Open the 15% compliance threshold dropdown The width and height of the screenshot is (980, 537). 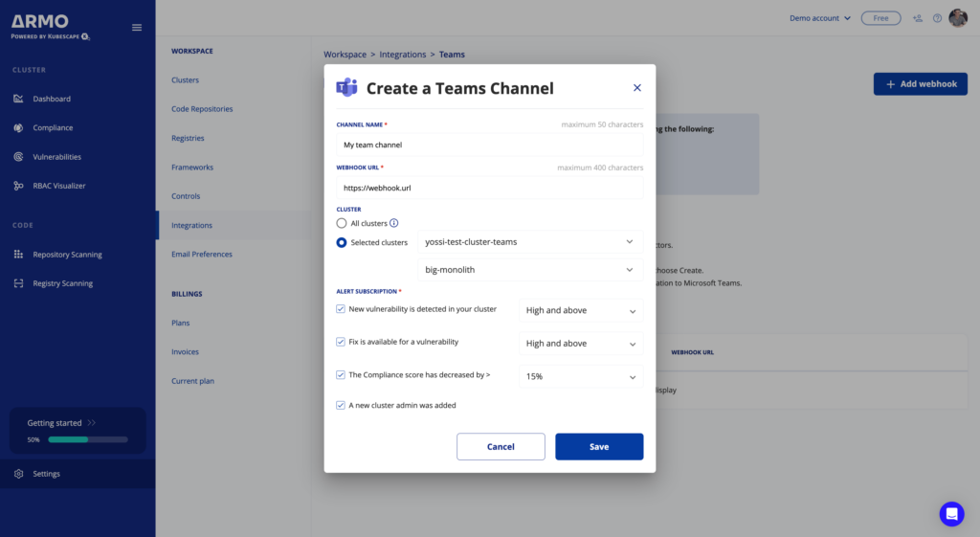click(x=581, y=376)
